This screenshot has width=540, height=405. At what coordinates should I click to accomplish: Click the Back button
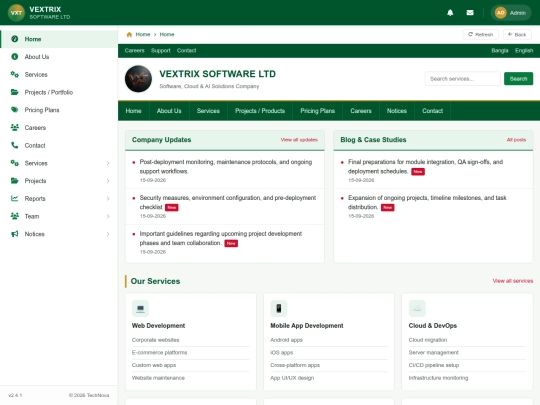517,34
